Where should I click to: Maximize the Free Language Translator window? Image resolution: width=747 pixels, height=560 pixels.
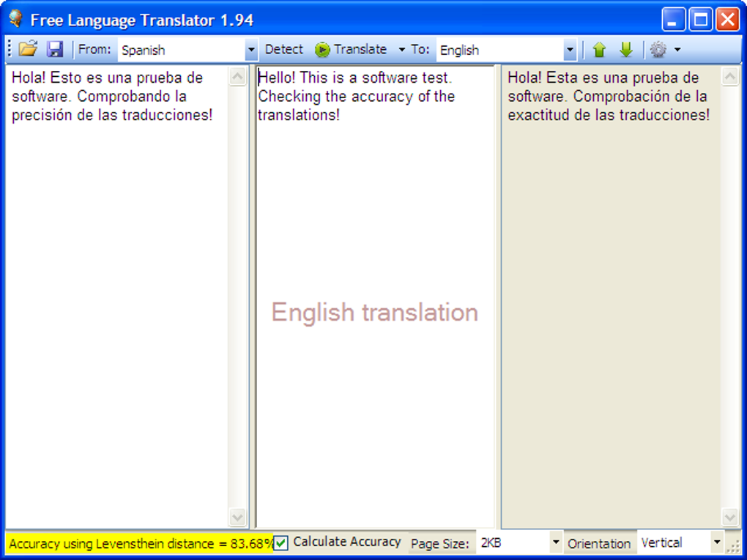pos(701,20)
